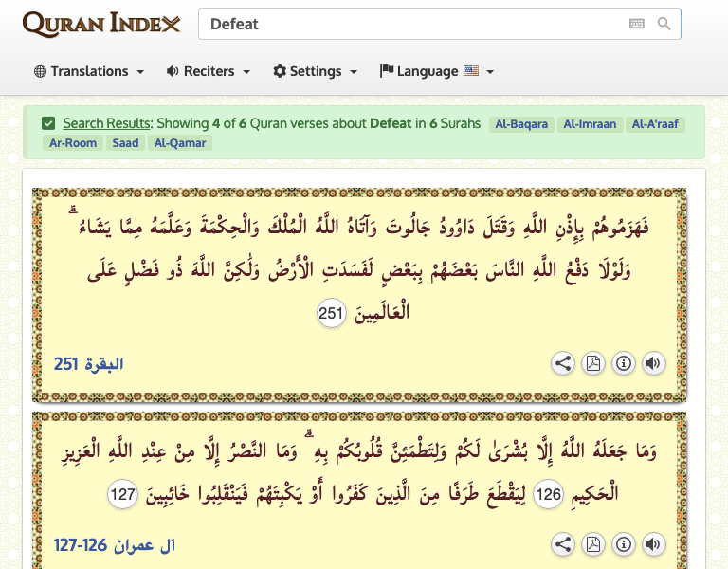
Task: Click the Search Results link
Action: click(106, 123)
